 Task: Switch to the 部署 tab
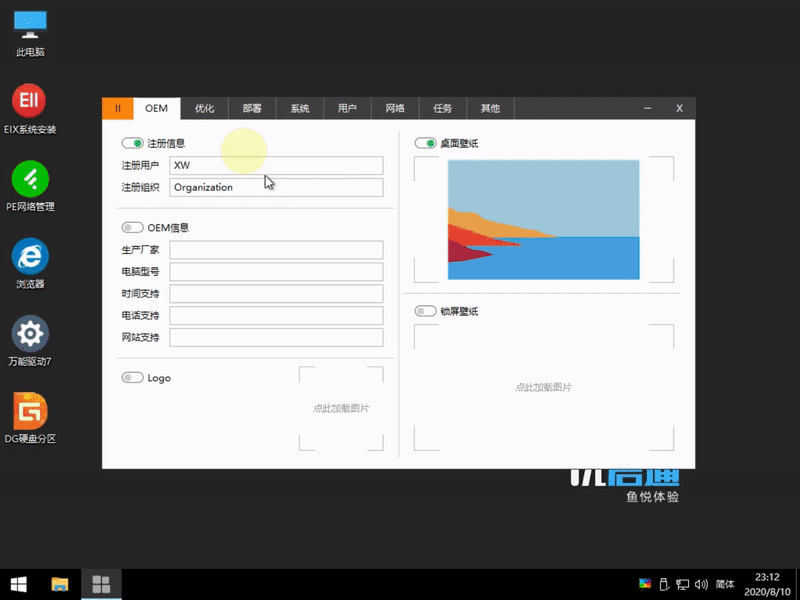(252, 108)
